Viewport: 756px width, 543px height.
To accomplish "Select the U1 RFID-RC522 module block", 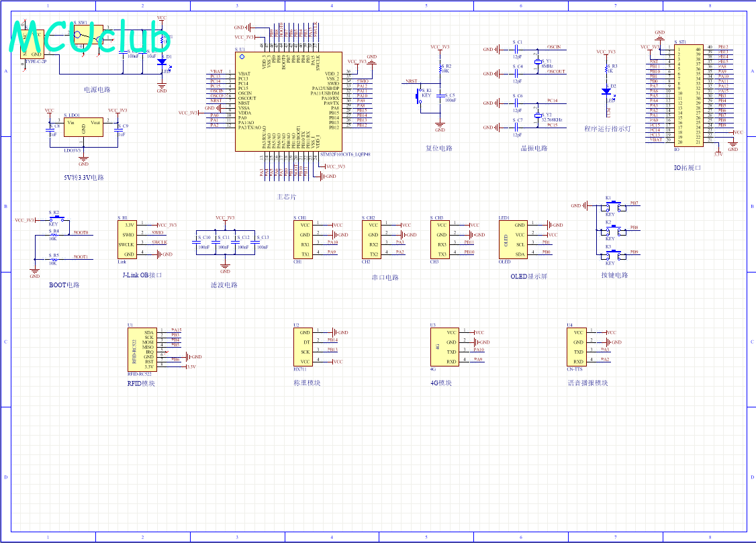I will pos(142,349).
